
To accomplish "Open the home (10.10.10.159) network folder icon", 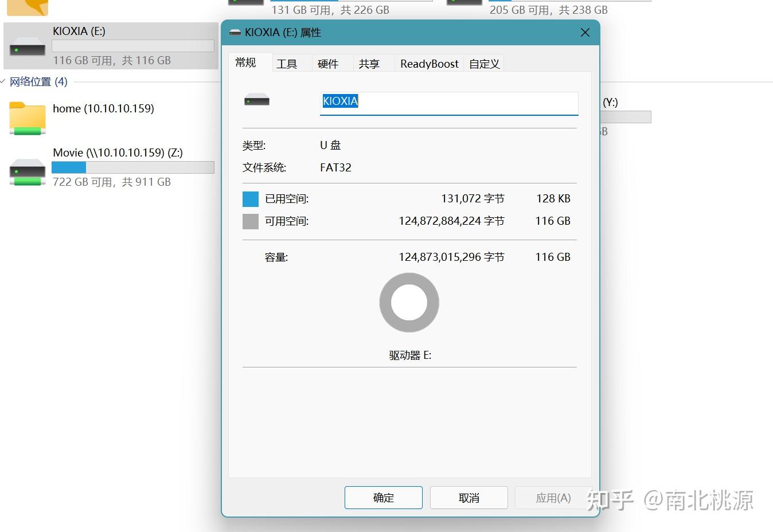I will (x=26, y=118).
